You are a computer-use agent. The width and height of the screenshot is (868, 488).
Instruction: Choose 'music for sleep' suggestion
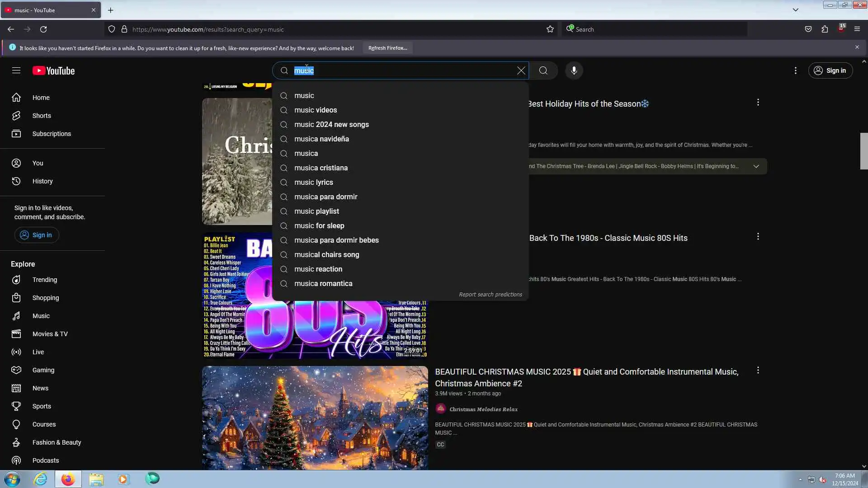319,225
